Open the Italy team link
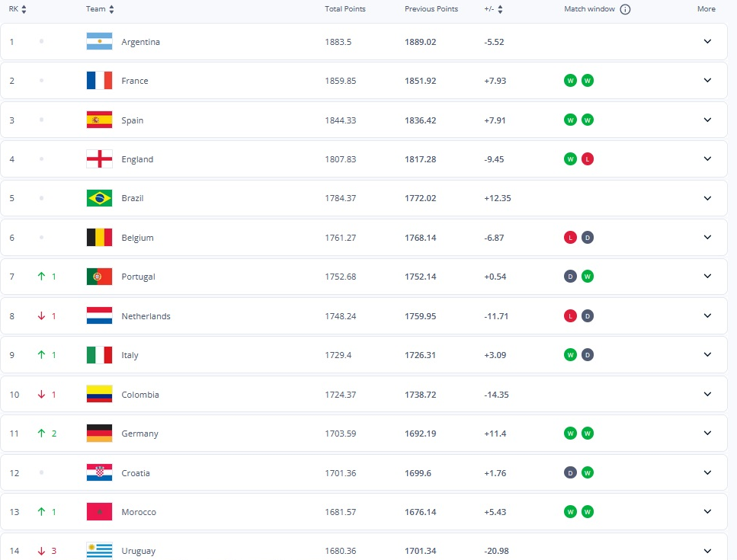Image resolution: width=737 pixels, height=560 pixels. pyautogui.click(x=130, y=355)
